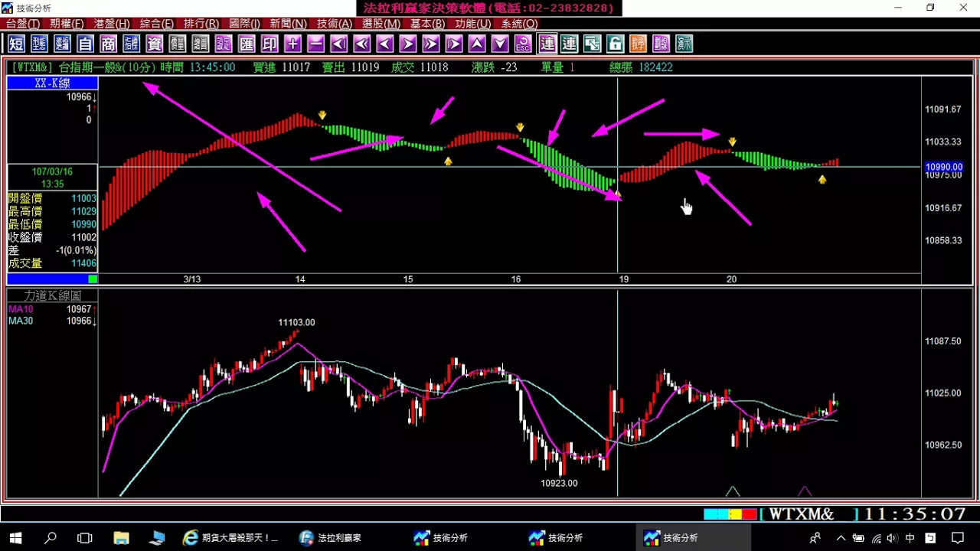The height and width of the screenshot is (551, 980).
Task: Click the XX-K線 panel title
Action: [x=52, y=83]
